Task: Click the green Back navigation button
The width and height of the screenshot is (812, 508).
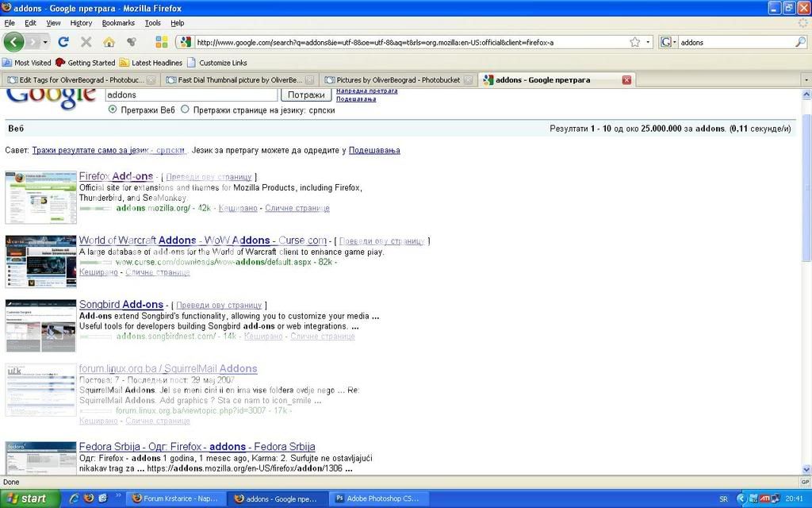Action: point(14,42)
